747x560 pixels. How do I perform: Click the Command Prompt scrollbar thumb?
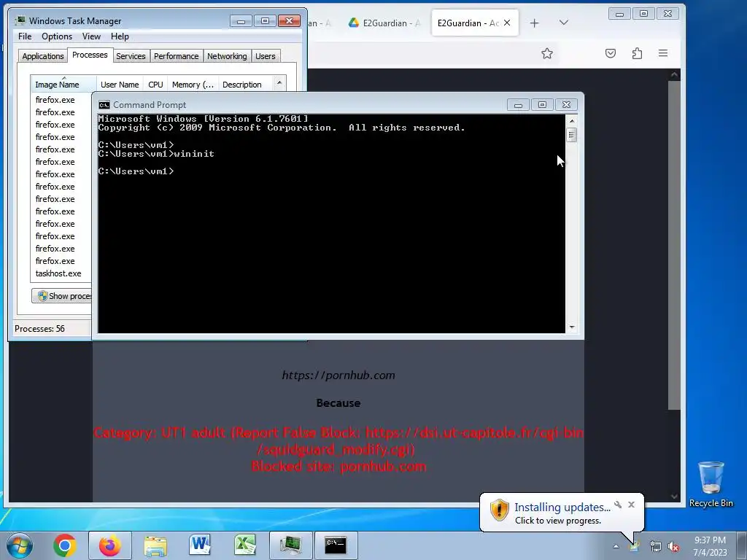[x=572, y=135]
